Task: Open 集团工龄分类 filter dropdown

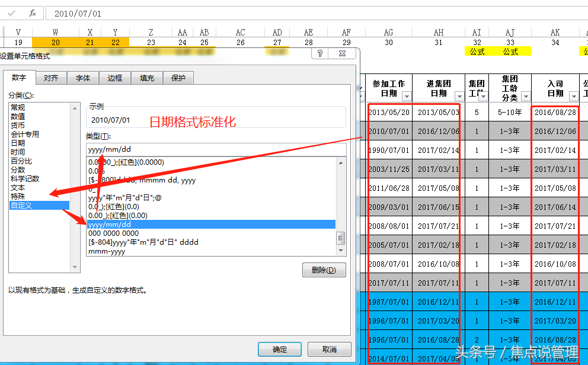Action: (526, 97)
